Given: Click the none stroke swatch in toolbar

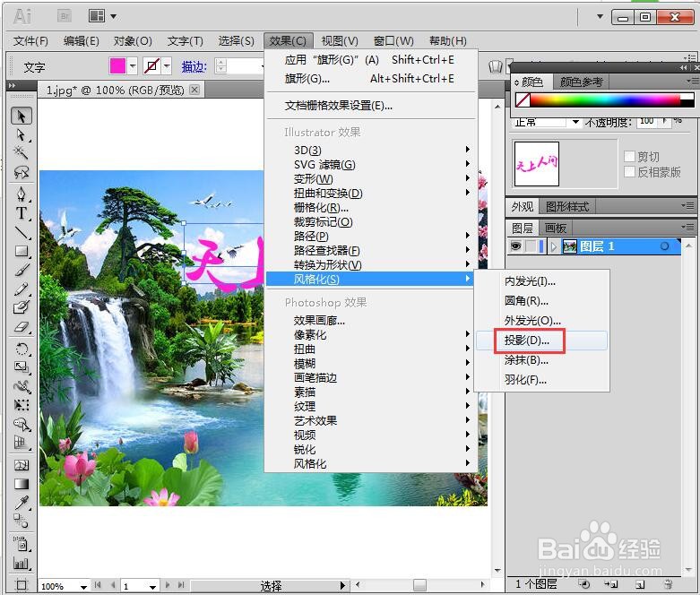Looking at the screenshot, I should (151, 66).
